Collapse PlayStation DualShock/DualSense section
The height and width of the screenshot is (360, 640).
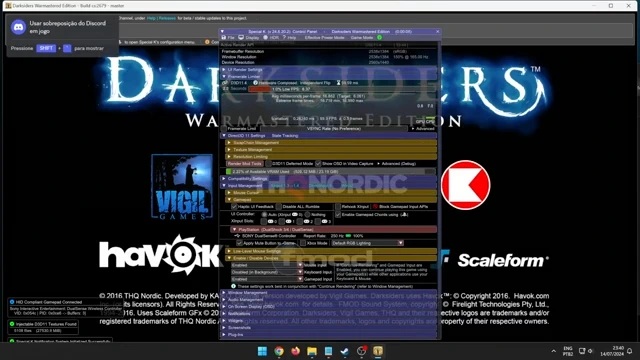pyautogui.click(x=333, y=230)
